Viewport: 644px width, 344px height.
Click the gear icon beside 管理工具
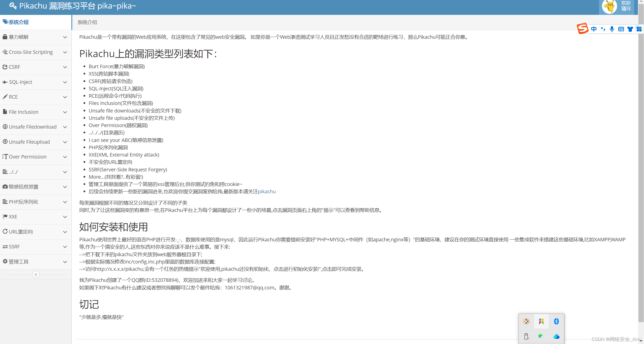tap(5, 261)
